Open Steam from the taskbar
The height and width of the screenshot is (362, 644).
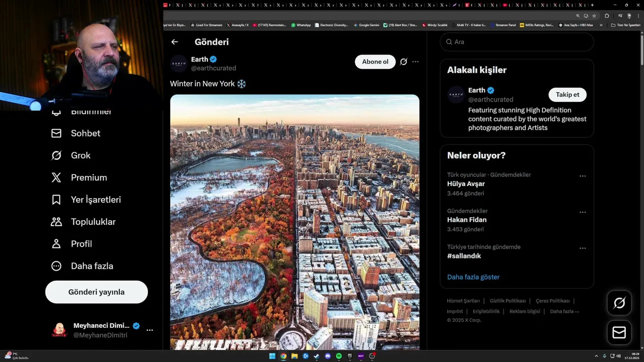(316, 356)
